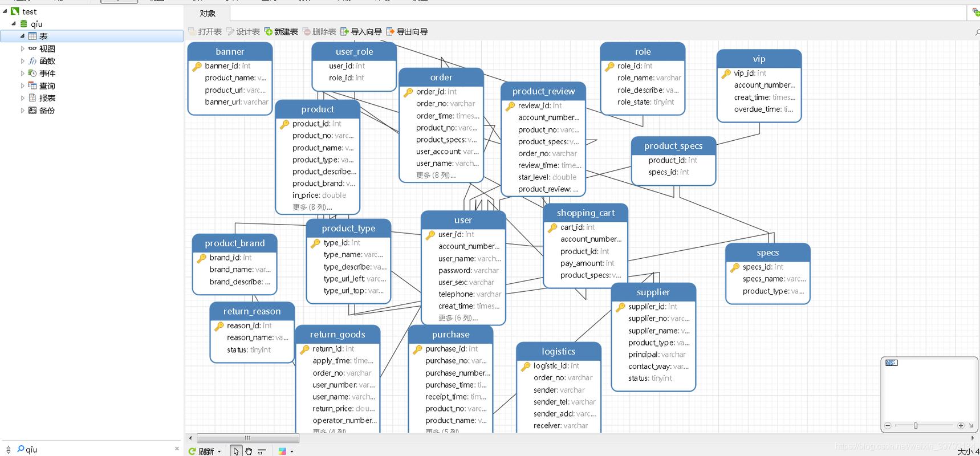Screen dimensions: 980x456
Task: Launch 导入向导 import wizard
Action: point(361,32)
